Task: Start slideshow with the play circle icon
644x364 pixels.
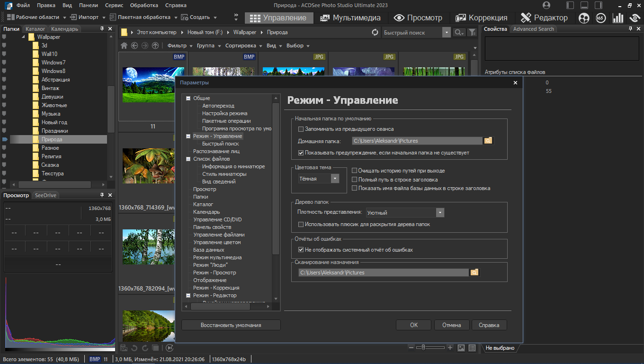Action: [x=170, y=348]
